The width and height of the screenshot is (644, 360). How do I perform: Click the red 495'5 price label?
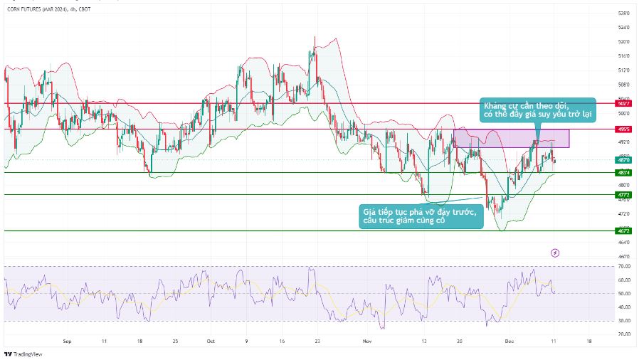pos(625,129)
